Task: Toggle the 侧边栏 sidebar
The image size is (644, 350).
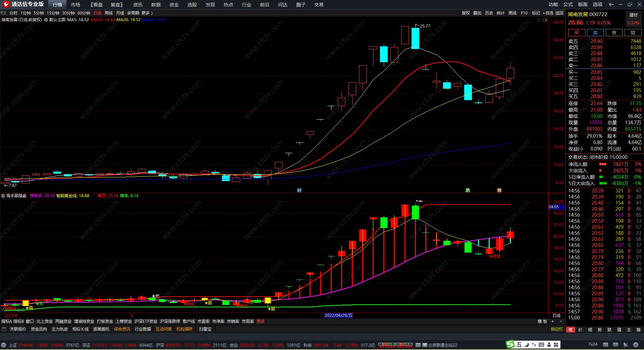Action: coord(557,329)
